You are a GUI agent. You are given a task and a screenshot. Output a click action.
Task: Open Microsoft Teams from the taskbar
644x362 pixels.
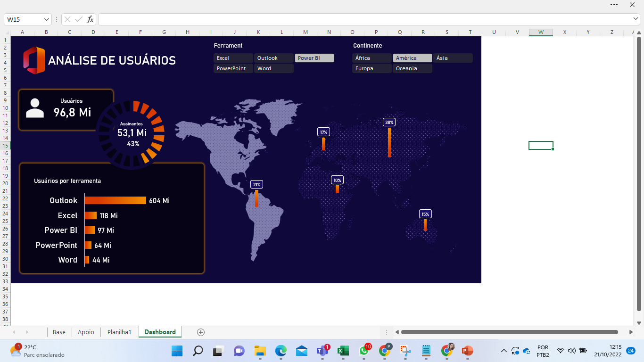point(322,351)
